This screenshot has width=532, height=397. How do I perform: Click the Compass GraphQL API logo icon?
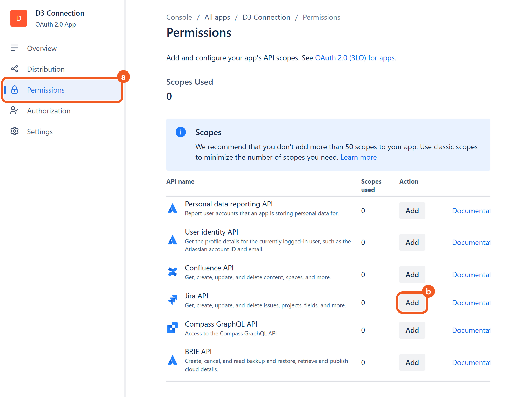tap(172, 328)
